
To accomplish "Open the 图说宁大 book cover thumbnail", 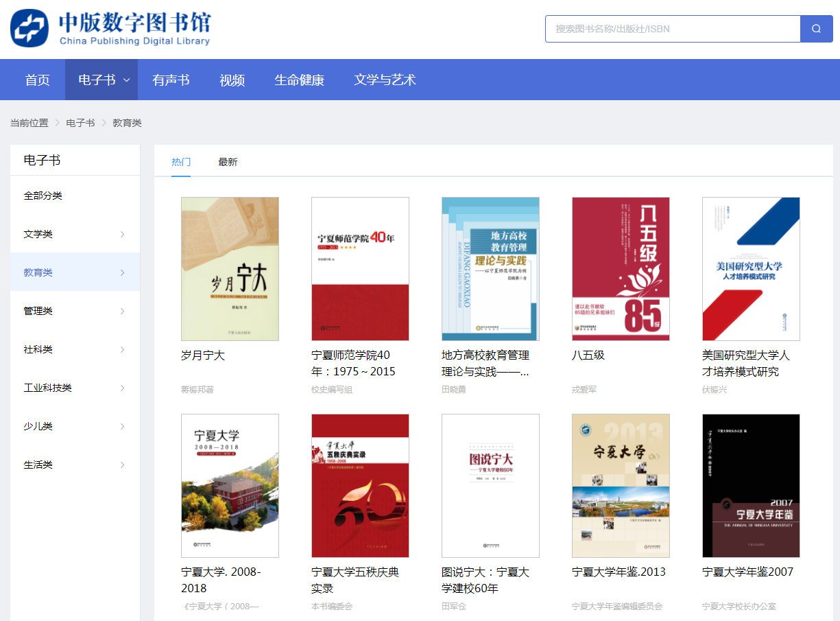I will pos(490,485).
